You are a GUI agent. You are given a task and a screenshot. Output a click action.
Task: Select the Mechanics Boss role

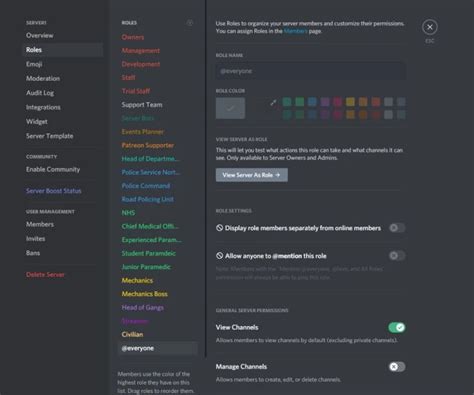tap(145, 294)
